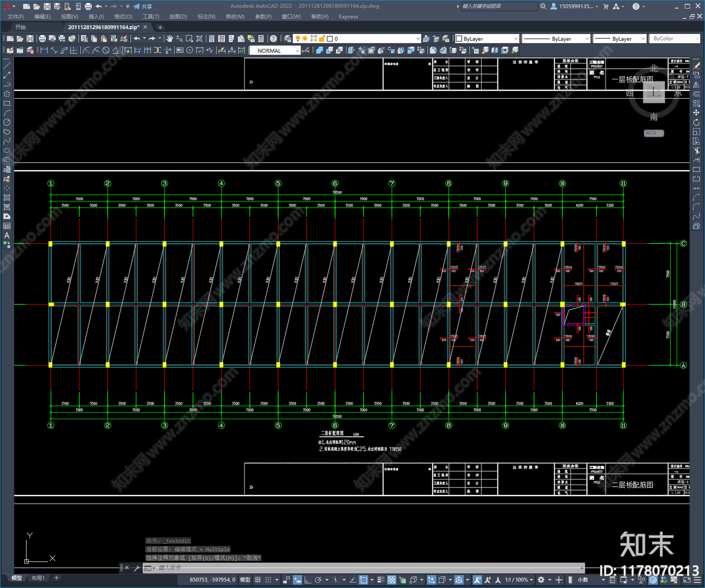
Task: Open the NORMAL dimension style dropdown
Action: (275, 51)
